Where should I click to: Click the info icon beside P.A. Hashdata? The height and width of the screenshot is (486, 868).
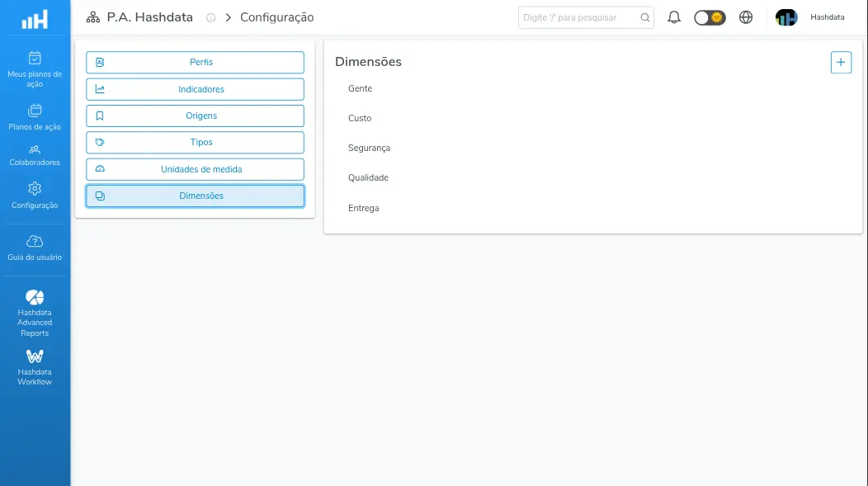pos(211,17)
